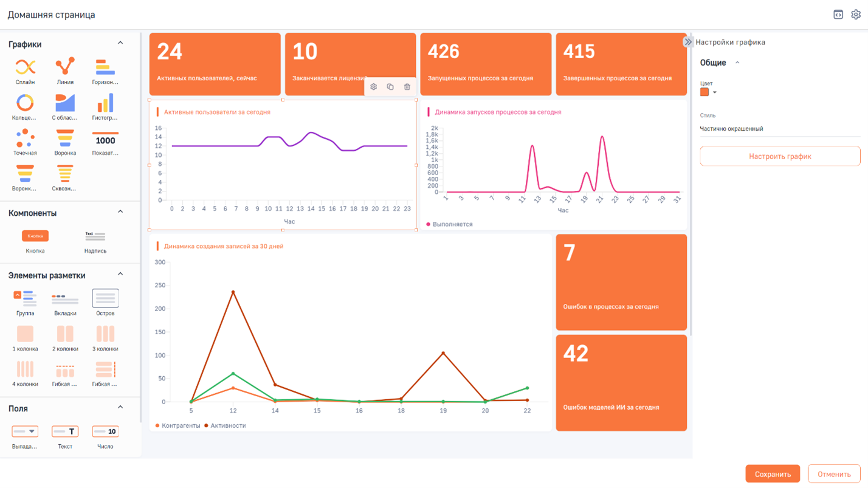The width and height of the screenshot is (868, 488).
Task: Open widget settings gear on selected chart
Action: coord(373,87)
